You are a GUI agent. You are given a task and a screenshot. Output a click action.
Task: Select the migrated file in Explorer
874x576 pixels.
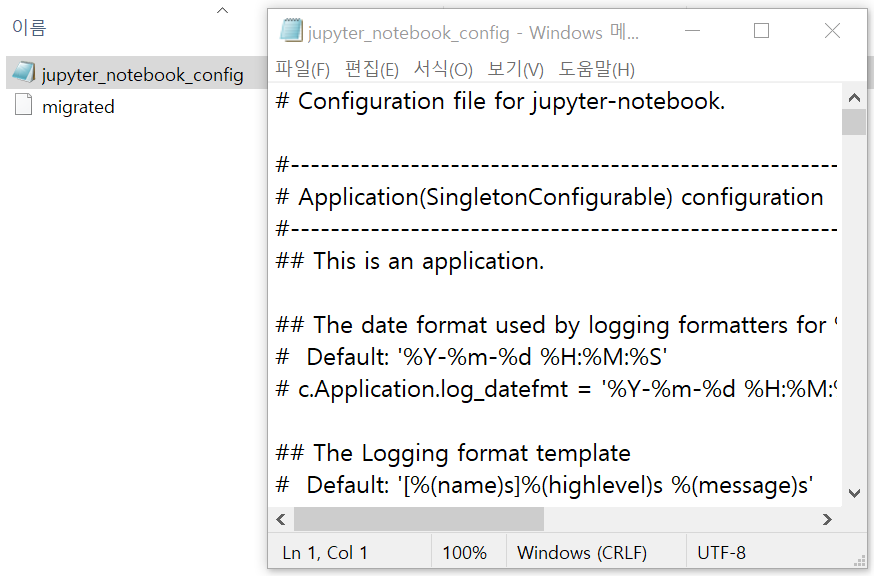(x=78, y=106)
